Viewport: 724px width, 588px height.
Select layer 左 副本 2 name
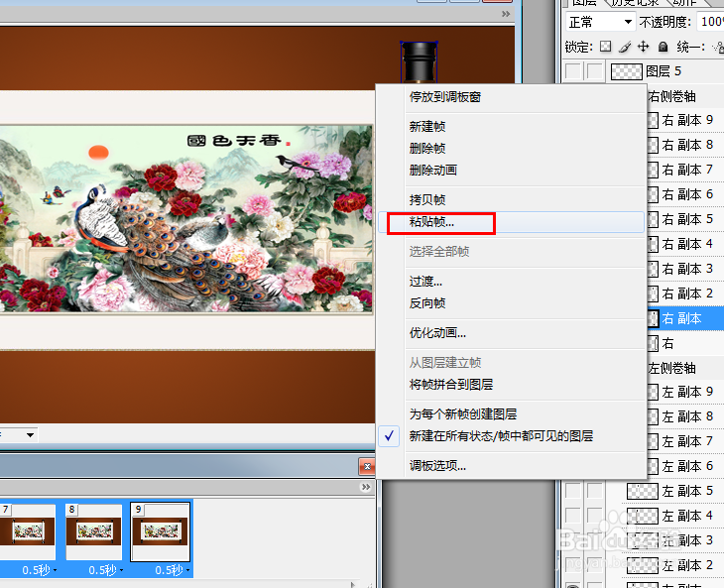pos(687,565)
